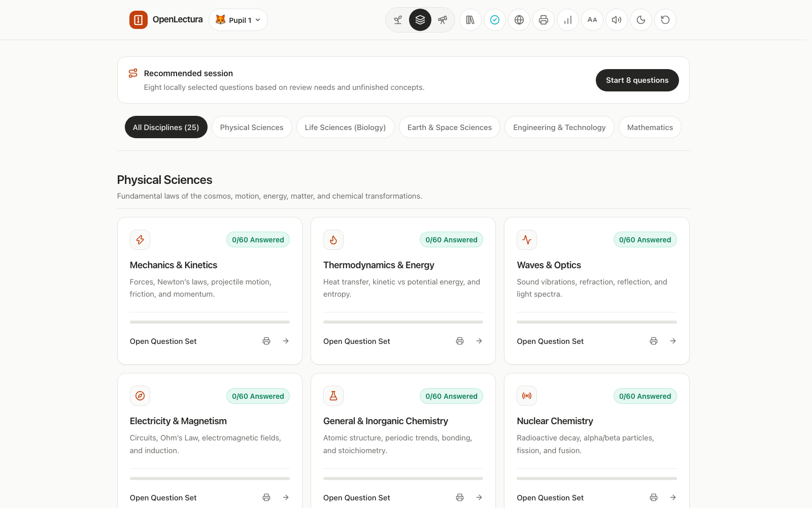Click the Thermodynamics & Energy card title
812x508 pixels.
379,265
